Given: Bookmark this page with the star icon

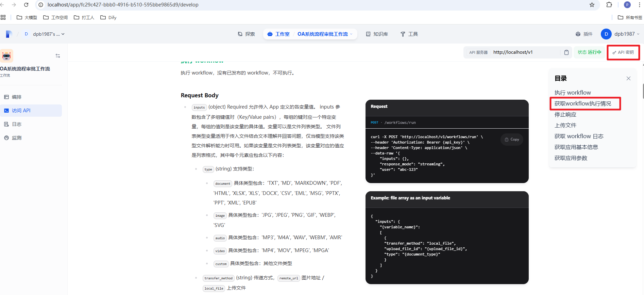Looking at the screenshot, I should click(x=592, y=5).
